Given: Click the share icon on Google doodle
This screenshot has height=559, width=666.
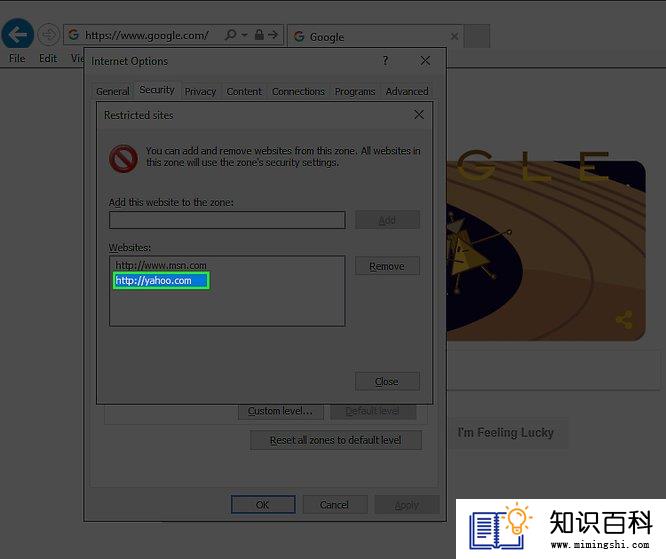Looking at the screenshot, I should point(624,319).
